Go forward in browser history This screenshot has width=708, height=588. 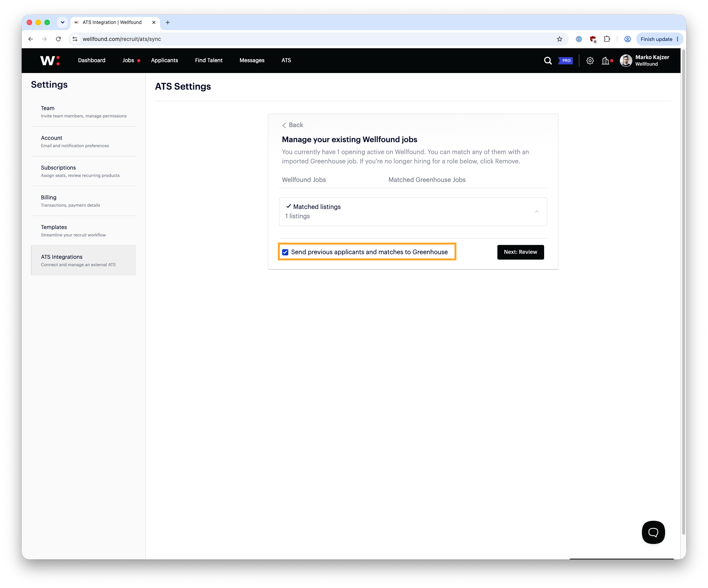click(x=44, y=39)
